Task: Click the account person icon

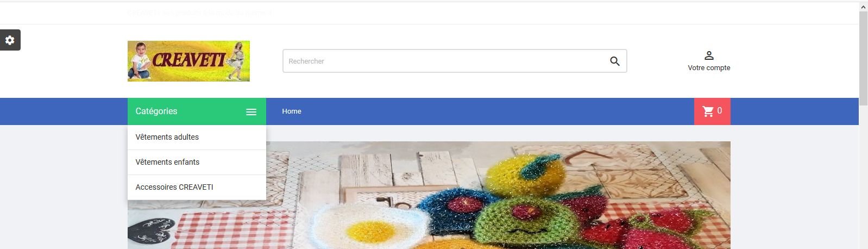Action: 709,55
